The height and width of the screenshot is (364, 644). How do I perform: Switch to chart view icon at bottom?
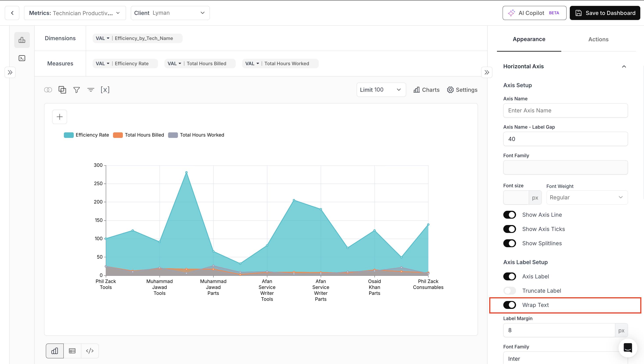(55, 351)
